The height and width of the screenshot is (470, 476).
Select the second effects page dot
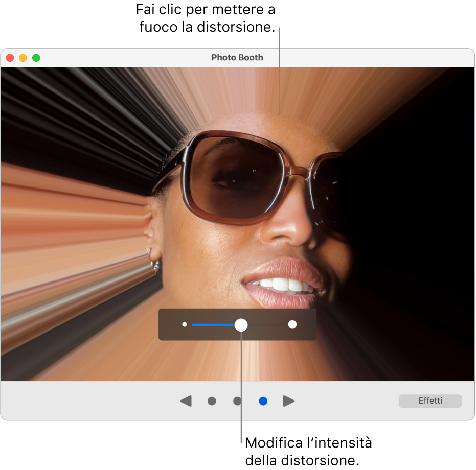237,401
